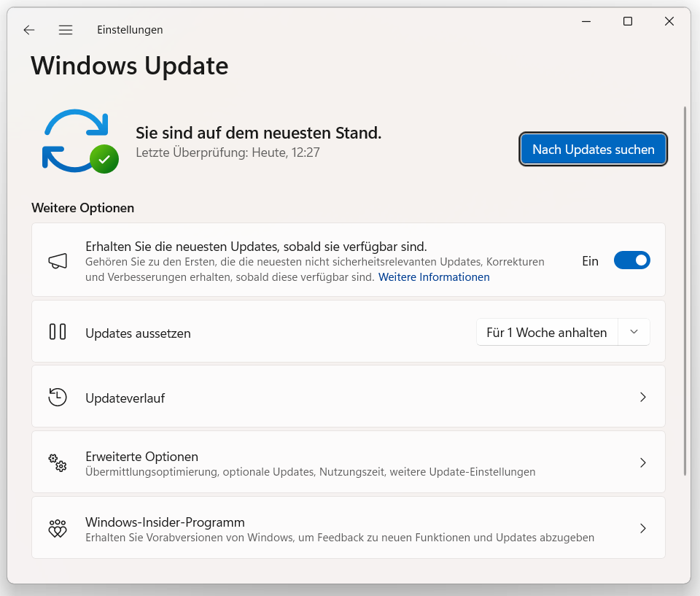
Task: Open the pause duration dropdown arrow
Action: [x=634, y=332]
